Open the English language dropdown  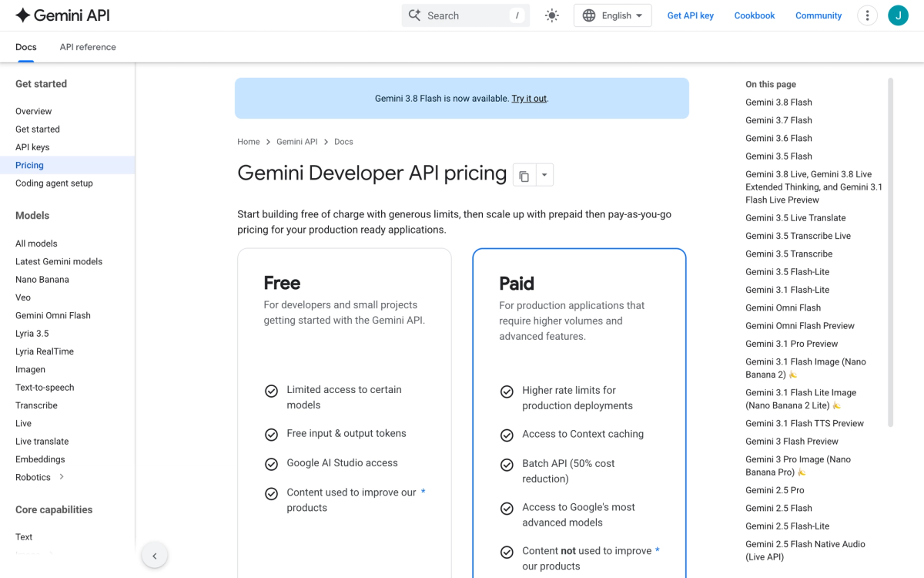coord(613,15)
